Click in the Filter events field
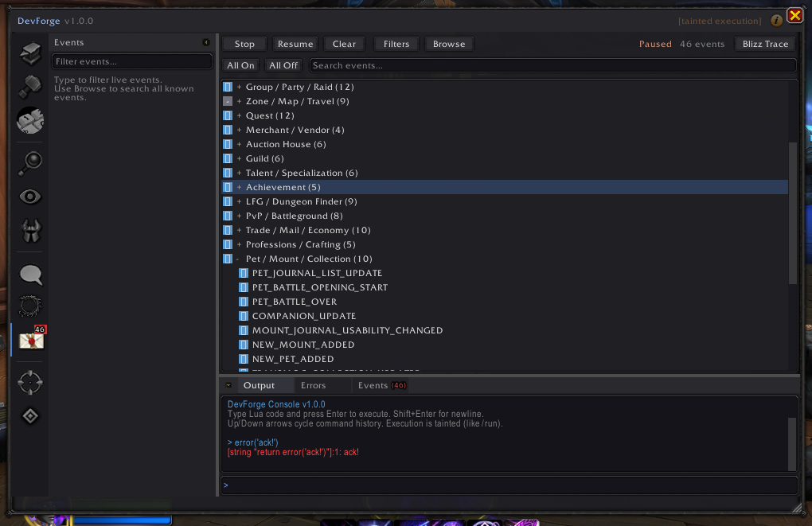Image resolution: width=812 pixels, height=526 pixels. point(131,61)
